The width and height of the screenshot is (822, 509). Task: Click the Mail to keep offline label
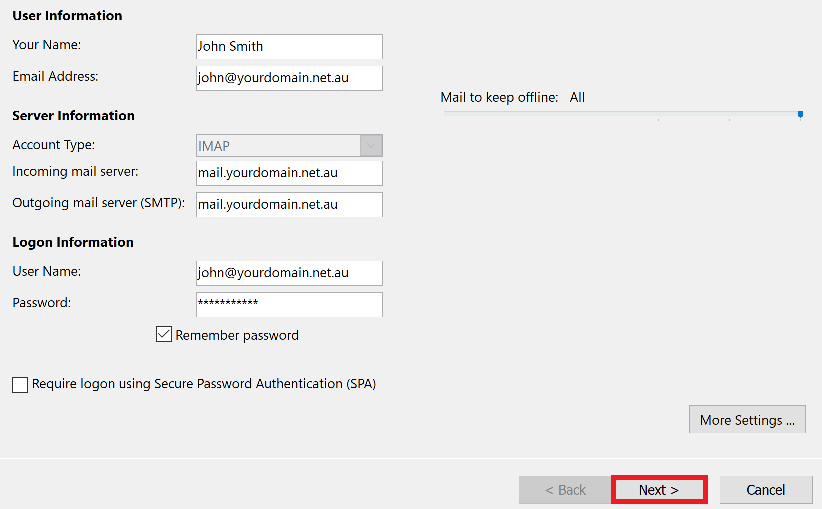pos(499,97)
